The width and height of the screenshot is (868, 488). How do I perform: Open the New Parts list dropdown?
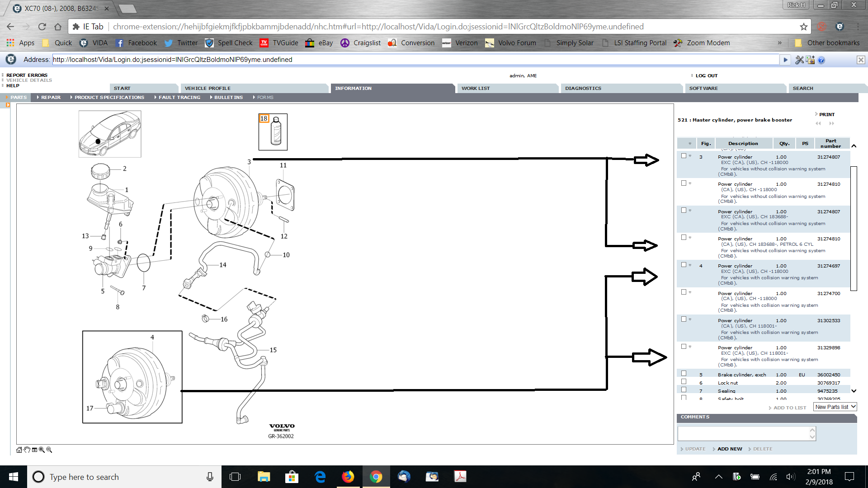point(835,407)
